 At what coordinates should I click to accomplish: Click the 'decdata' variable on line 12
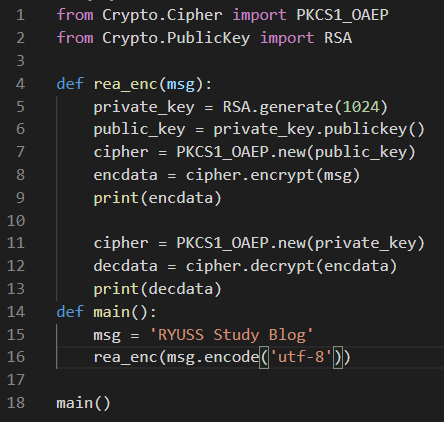pyautogui.click(x=125, y=266)
